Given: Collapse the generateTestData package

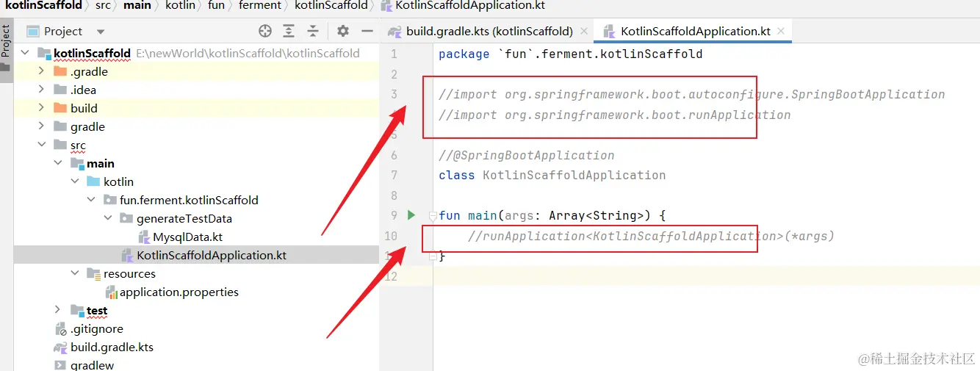Looking at the screenshot, I should tap(108, 218).
